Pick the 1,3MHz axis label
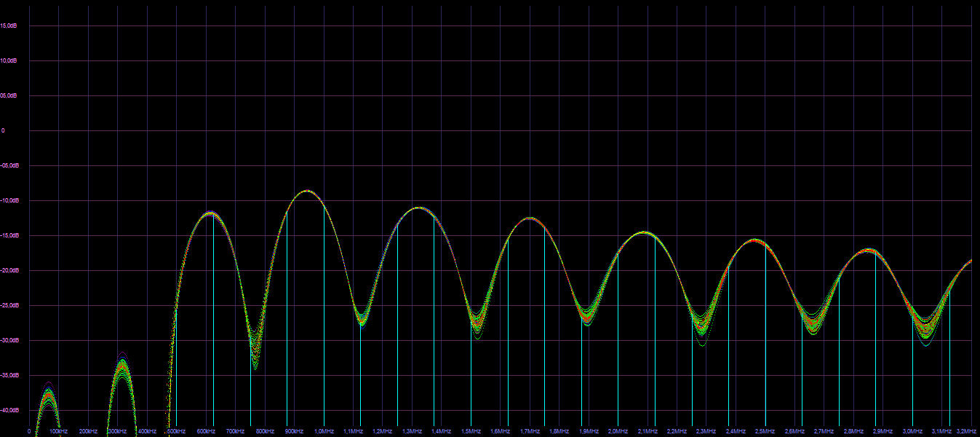980x437 pixels. 412,432
